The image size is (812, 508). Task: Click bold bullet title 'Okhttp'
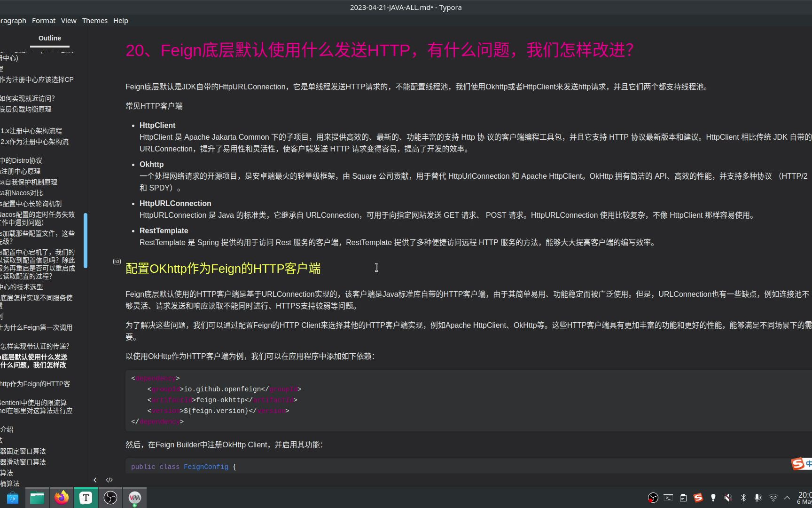151,165
